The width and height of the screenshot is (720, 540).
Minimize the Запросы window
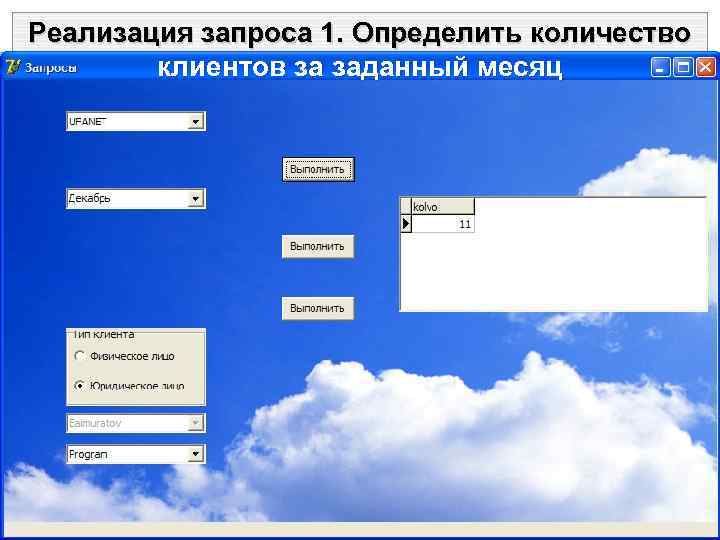click(660, 68)
